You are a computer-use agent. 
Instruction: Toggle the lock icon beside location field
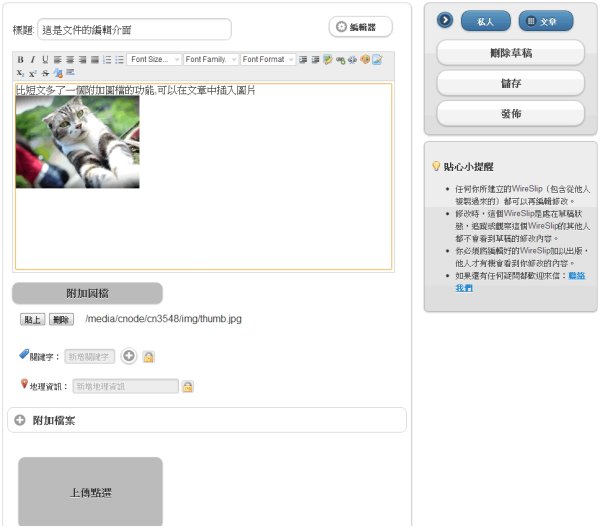pyautogui.click(x=188, y=386)
